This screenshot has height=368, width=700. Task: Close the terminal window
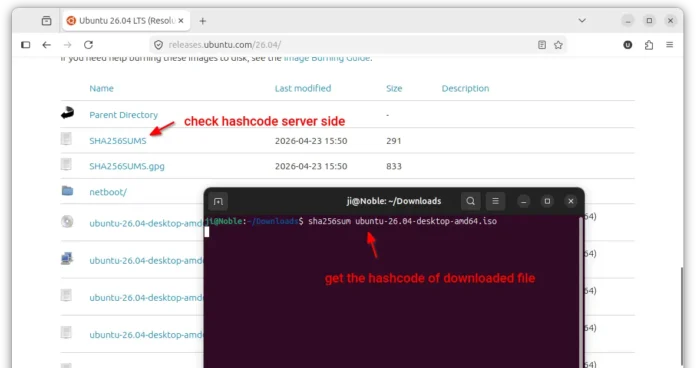pyautogui.click(x=571, y=201)
